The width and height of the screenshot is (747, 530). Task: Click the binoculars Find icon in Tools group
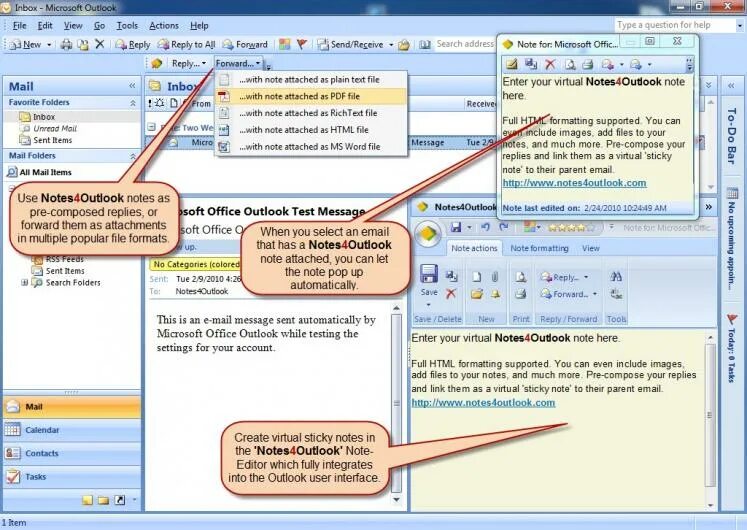point(616,277)
